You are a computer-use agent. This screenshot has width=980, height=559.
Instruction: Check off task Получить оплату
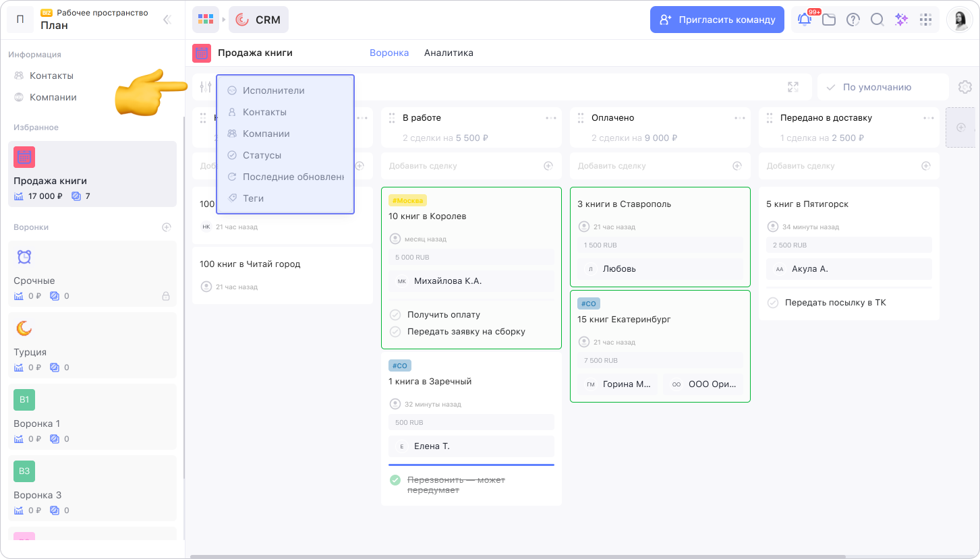point(395,314)
